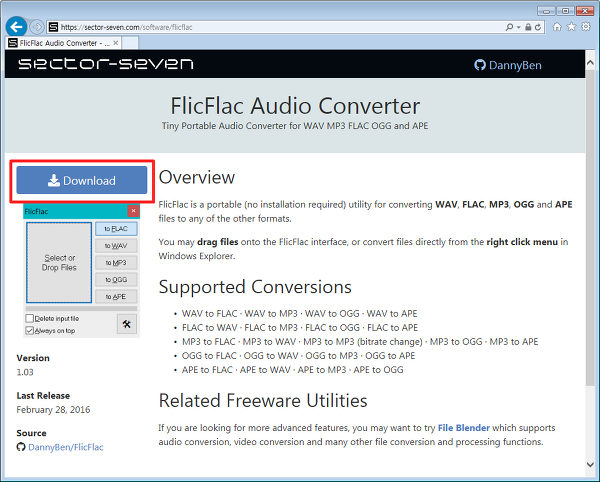The image size is (600, 482).
Task: Click the scrollbar down arrow
Action: click(590, 464)
